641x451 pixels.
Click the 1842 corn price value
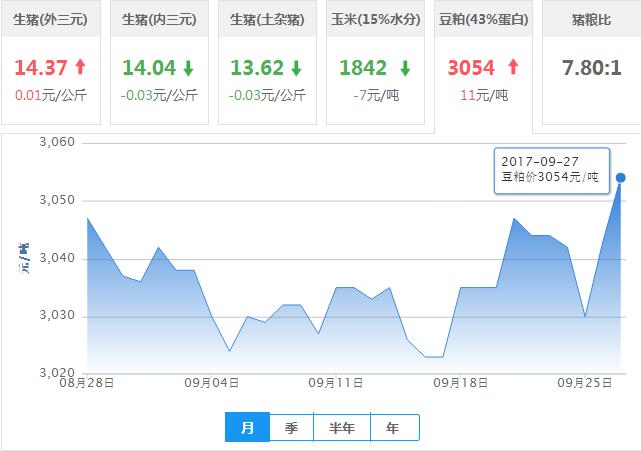point(363,68)
